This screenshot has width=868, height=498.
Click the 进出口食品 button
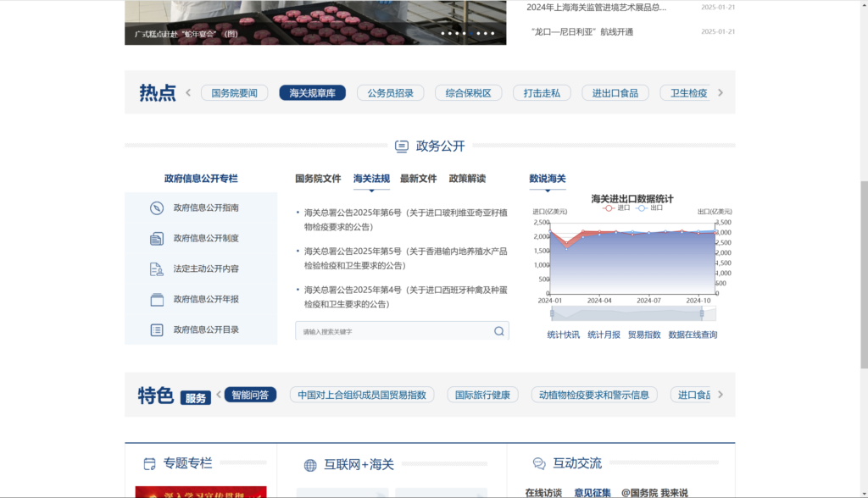pos(615,93)
